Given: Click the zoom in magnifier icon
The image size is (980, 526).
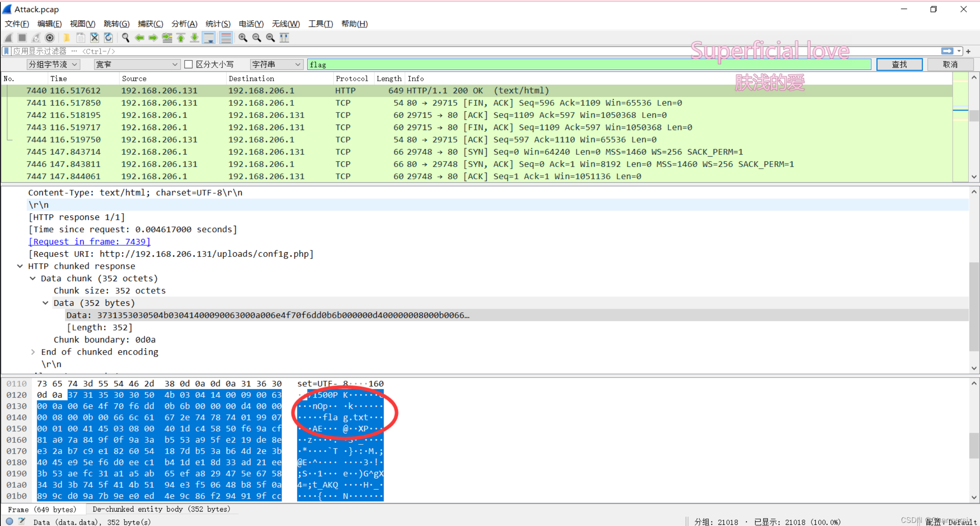Looking at the screenshot, I should pyautogui.click(x=243, y=38).
